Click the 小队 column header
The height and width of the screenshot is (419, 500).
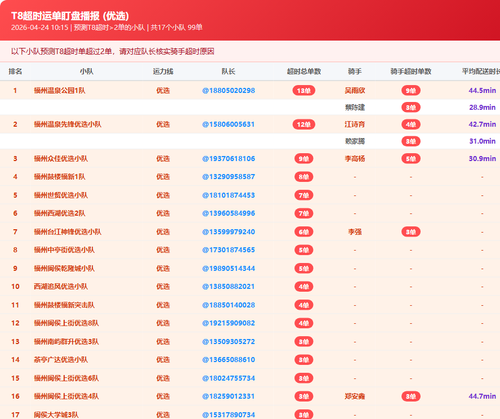point(86,71)
